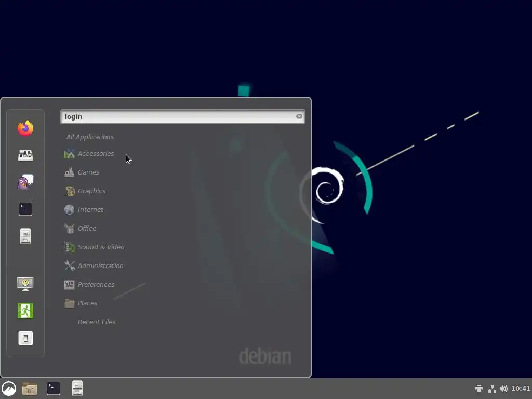Click the Places folder icon
The width and height of the screenshot is (532, 399).
69,303
